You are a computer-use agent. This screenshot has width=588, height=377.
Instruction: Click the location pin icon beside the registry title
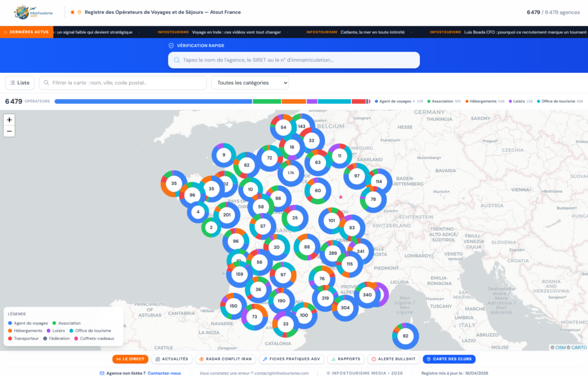pos(79,13)
